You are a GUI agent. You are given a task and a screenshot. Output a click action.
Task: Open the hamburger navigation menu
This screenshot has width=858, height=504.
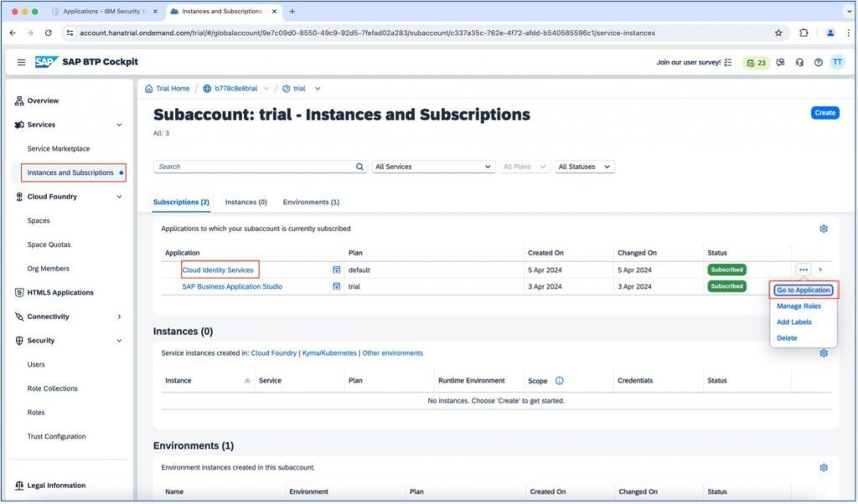tap(21, 62)
